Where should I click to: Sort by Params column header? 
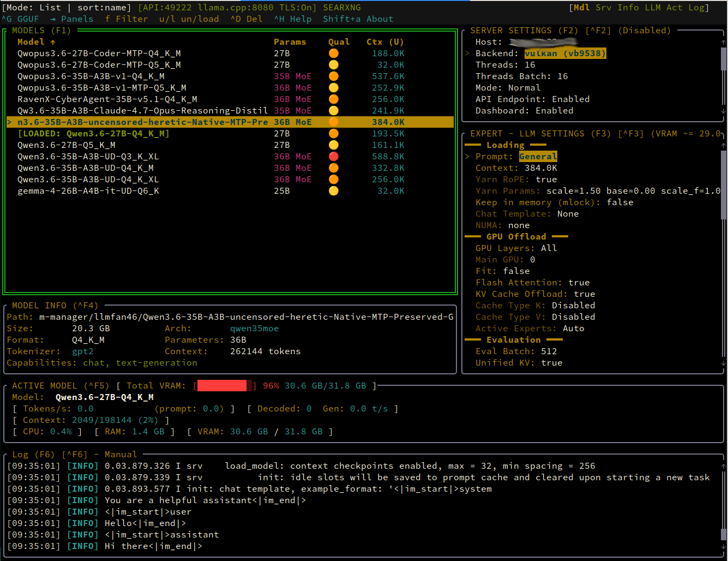pyautogui.click(x=290, y=42)
